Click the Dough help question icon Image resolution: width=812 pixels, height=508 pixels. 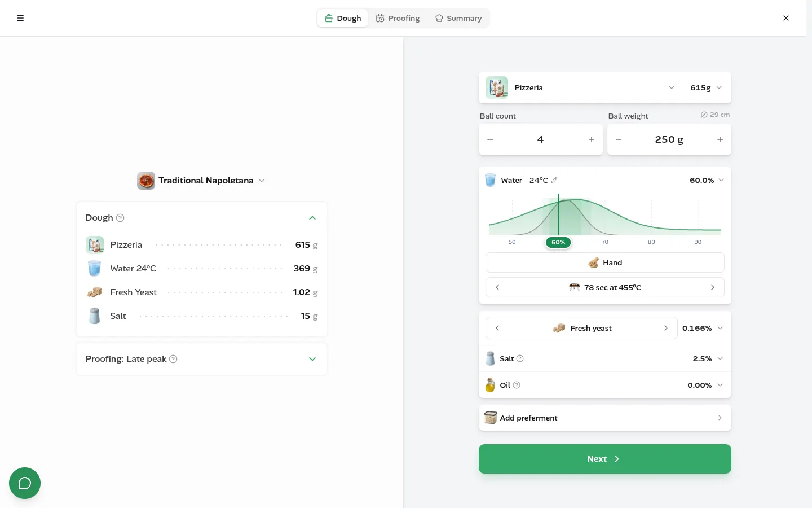pyautogui.click(x=120, y=218)
